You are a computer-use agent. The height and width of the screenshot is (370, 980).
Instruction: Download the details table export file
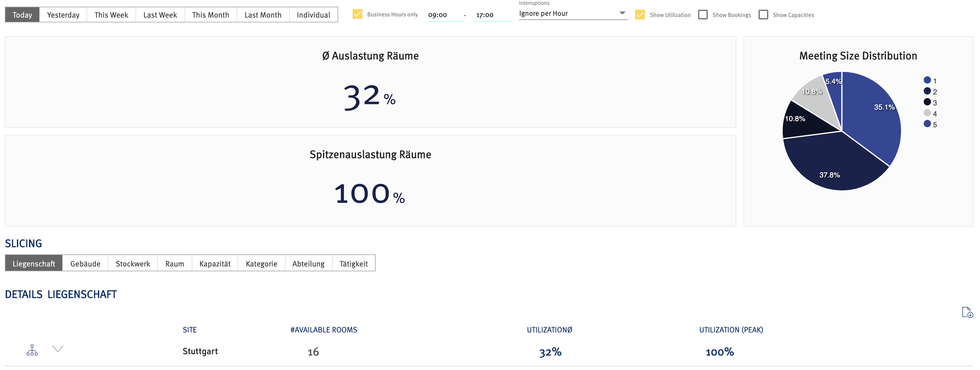tap(967, 313)
